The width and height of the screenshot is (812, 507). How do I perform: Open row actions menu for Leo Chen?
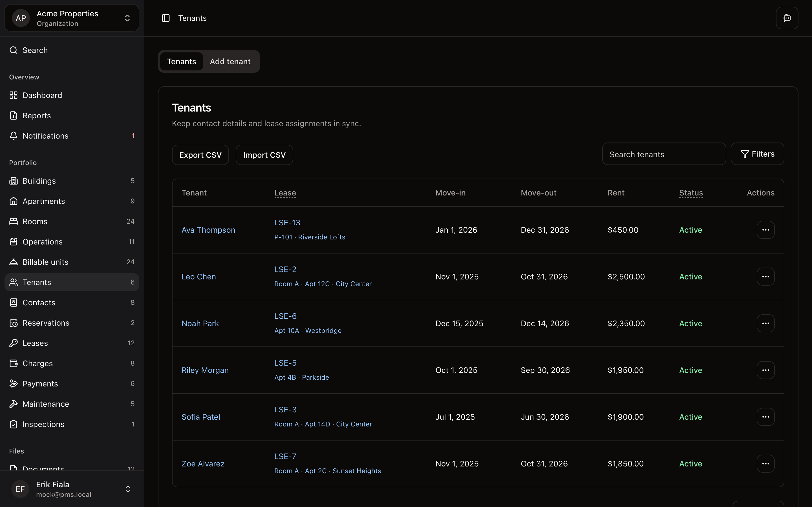pyautogui.click(x=765, y=276)
